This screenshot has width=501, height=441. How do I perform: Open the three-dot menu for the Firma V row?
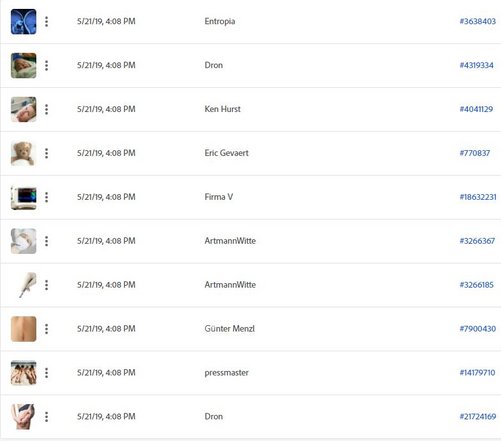click(x=46, y=197)
